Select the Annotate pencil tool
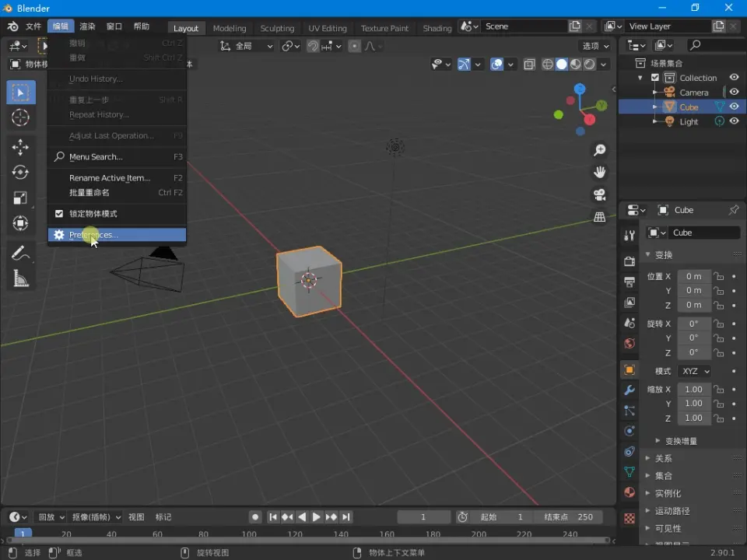 coord(21,253)
